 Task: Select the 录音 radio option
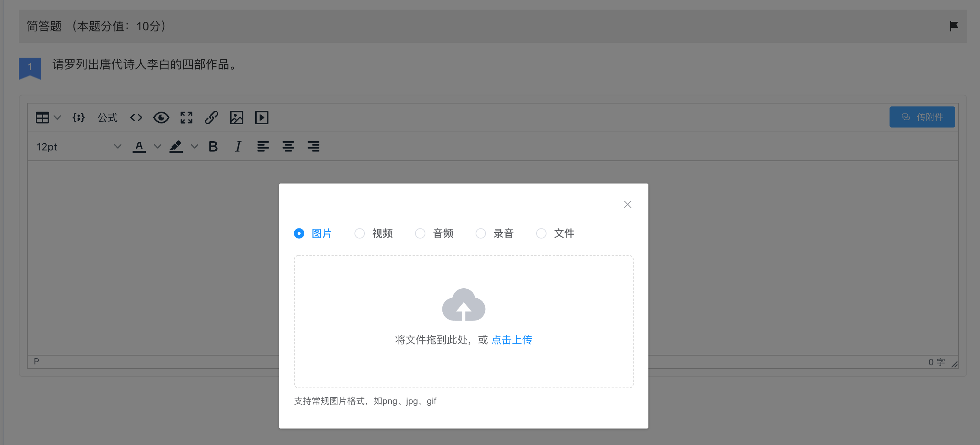click(x=494, y=233)
